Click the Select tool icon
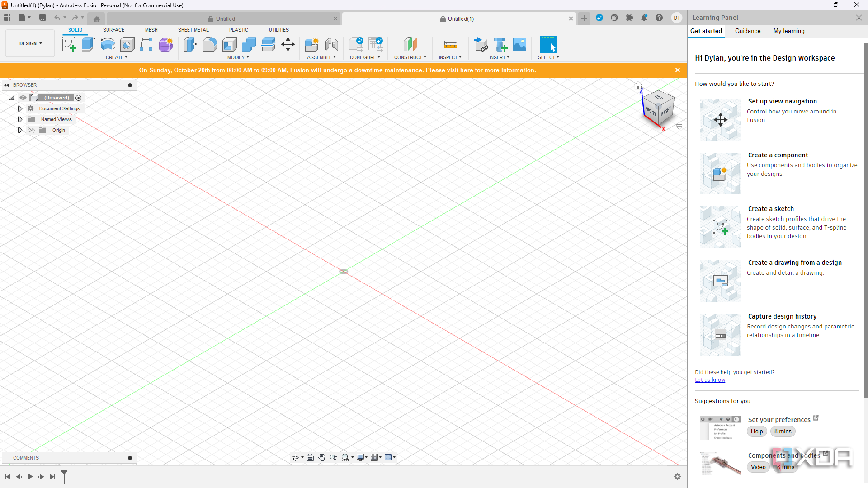The image size is (868, 488). pyautogui.click(x=548, y=44)
